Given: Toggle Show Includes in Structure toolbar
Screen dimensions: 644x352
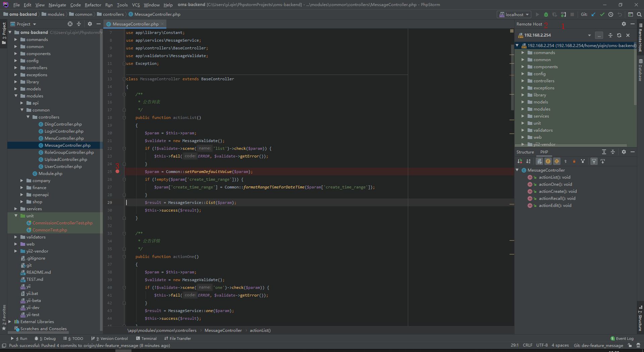Looking at the screenshot, I should point(539,161).
